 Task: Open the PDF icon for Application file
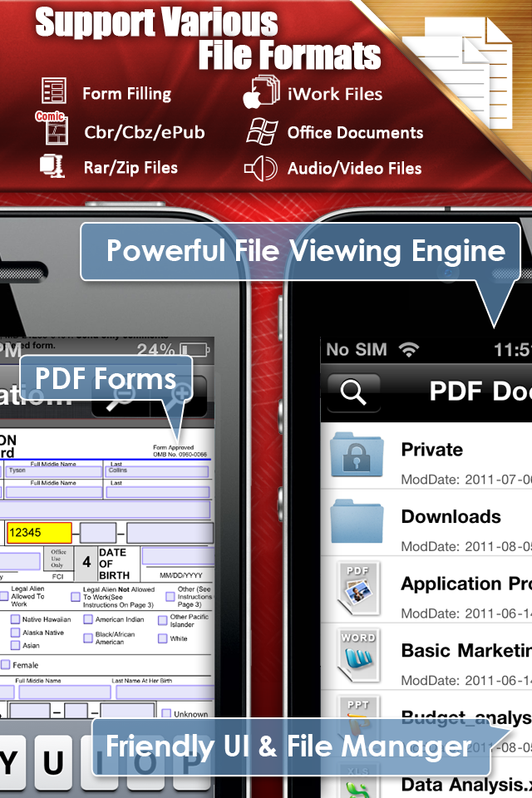(x=358, y=588)
